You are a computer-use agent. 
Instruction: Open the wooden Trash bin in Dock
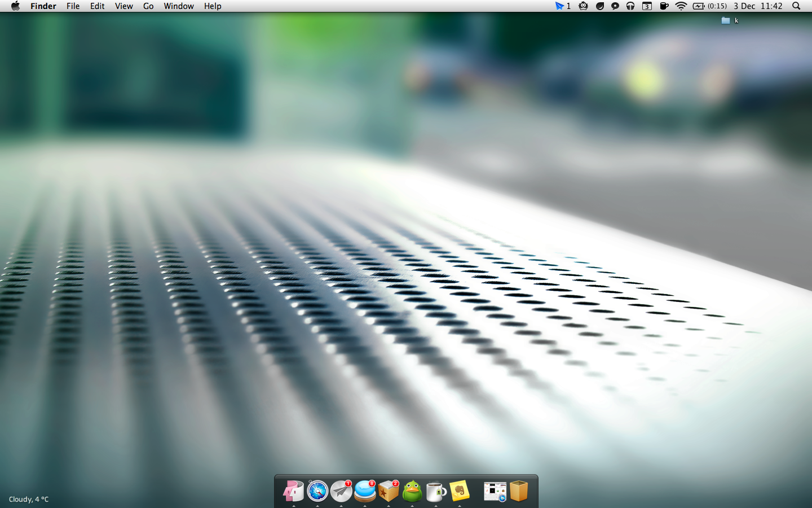(x=519, y=491)
